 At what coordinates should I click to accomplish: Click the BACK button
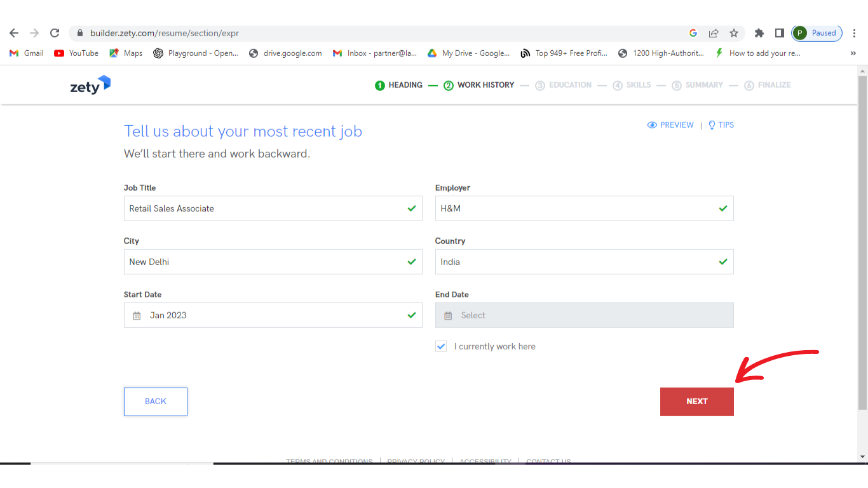click(156, 402)
